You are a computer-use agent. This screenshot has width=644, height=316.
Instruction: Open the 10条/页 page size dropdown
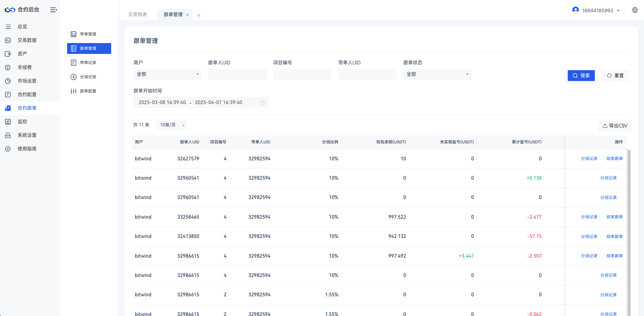click(171, 125)
